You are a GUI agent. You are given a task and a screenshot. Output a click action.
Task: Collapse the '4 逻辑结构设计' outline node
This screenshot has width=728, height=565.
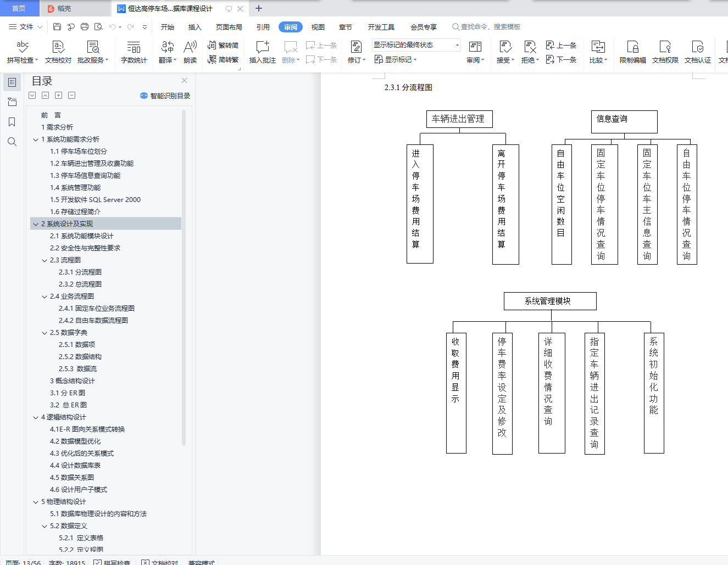[x=36, y=417]
